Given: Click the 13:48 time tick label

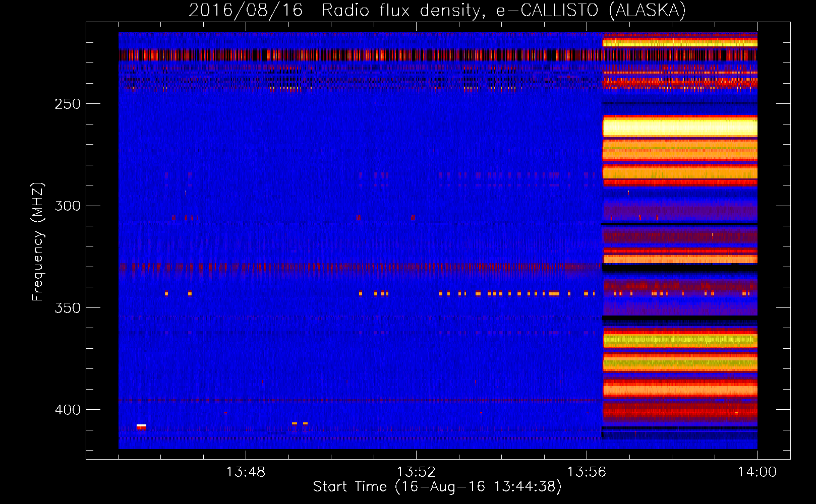Looking at the screenshot, I should (246, 472).
